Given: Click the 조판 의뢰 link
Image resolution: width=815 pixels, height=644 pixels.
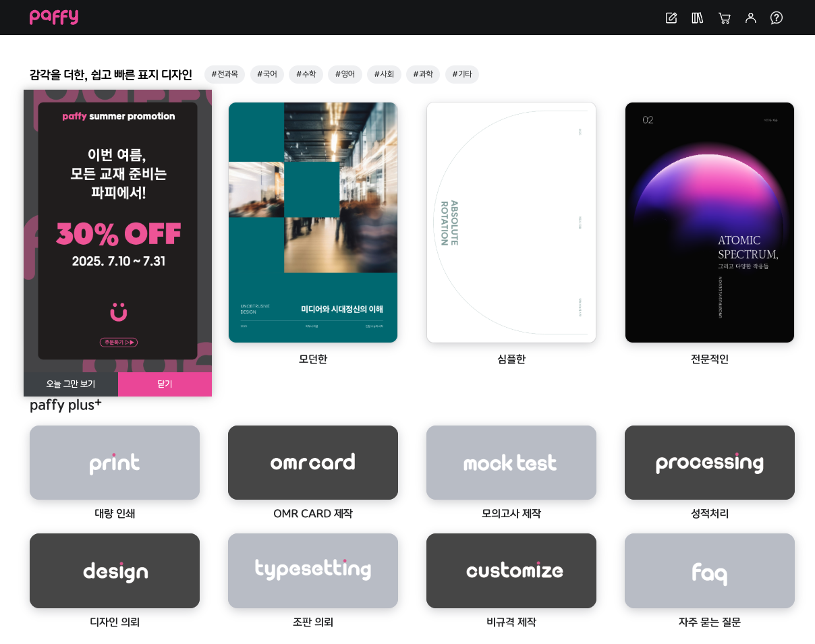Looking at the screenshot, I should click(313, 622).
